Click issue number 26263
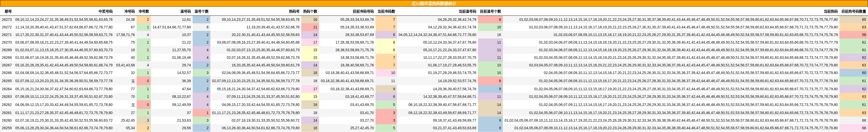 click(x=7, y=97)
